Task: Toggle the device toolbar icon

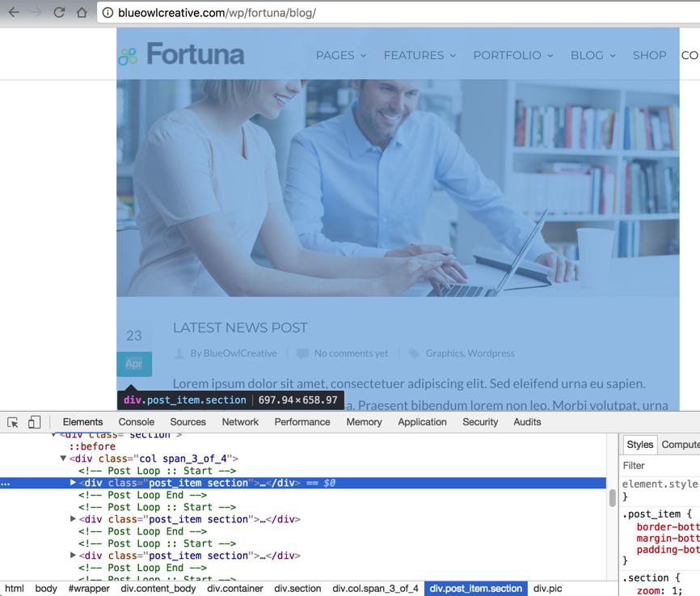Action: pos(35,422)
